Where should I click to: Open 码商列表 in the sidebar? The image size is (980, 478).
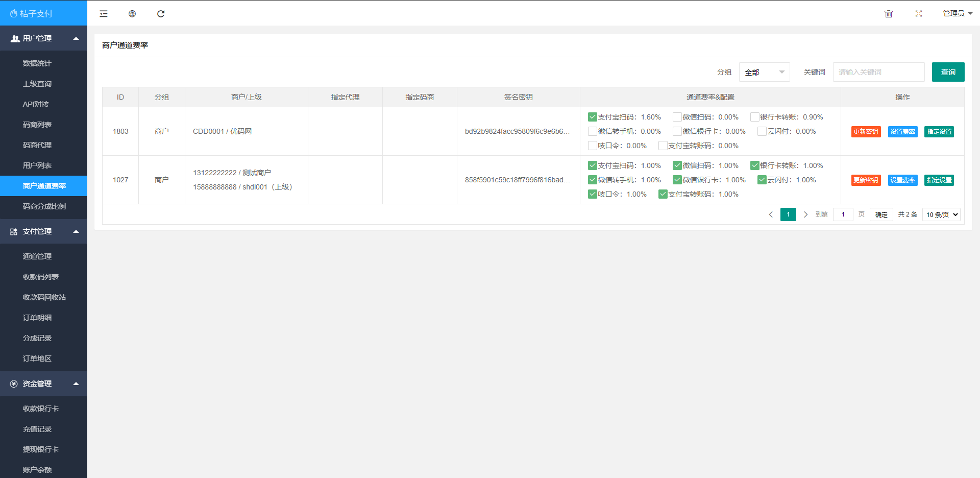coord(37,125)
